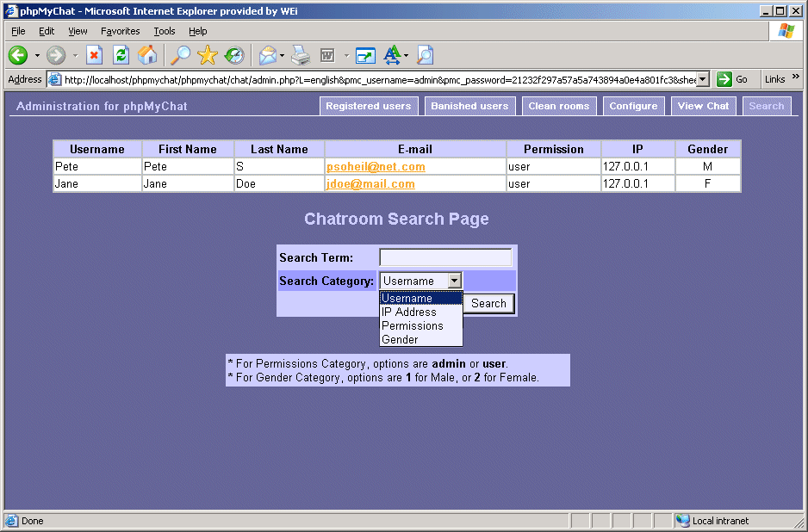Screen dimensions: 808x532
Task: Click the Mail envelope icon
Action: point(267,55)
